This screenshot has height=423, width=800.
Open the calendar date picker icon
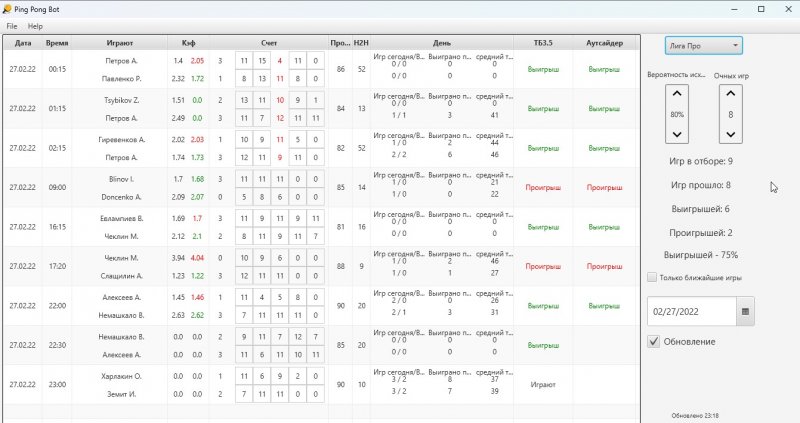(x=745, y=311)
